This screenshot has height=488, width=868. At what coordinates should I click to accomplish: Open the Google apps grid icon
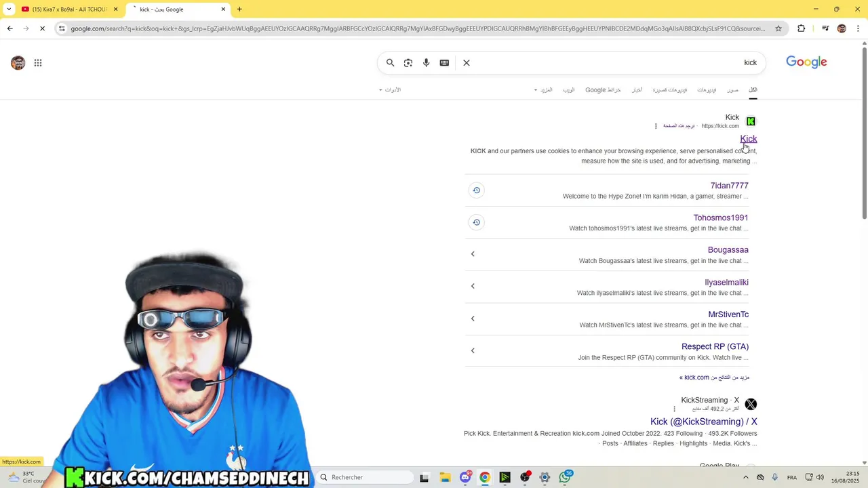coord(38,63)
